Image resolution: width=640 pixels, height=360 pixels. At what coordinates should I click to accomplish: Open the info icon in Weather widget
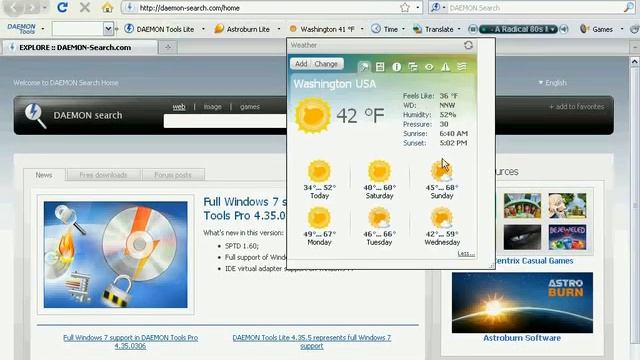click(396, 67)
